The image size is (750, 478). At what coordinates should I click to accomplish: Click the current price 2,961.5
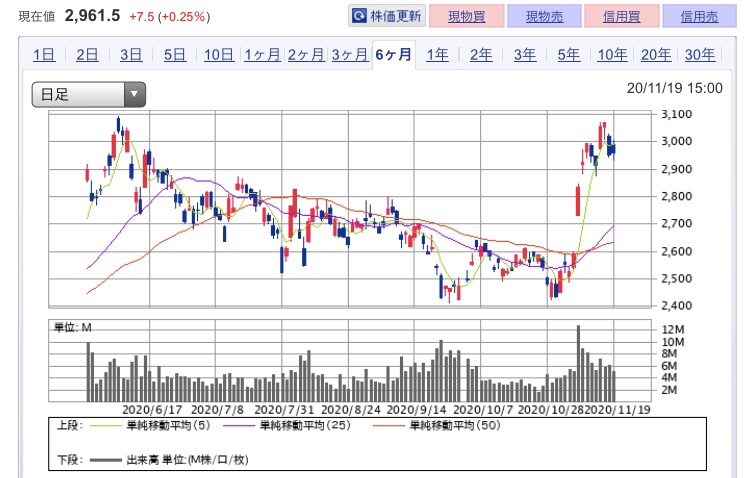[92, 16]
